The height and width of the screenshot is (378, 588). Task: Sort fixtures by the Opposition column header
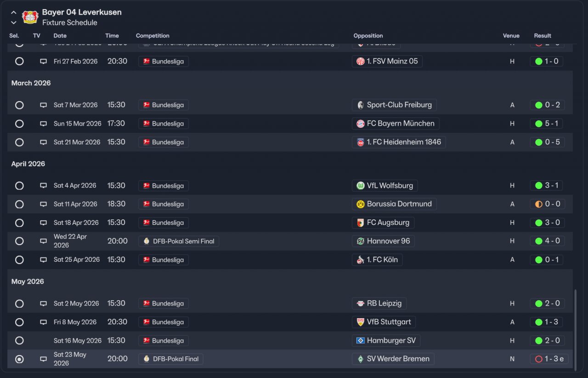coord(368,36)
